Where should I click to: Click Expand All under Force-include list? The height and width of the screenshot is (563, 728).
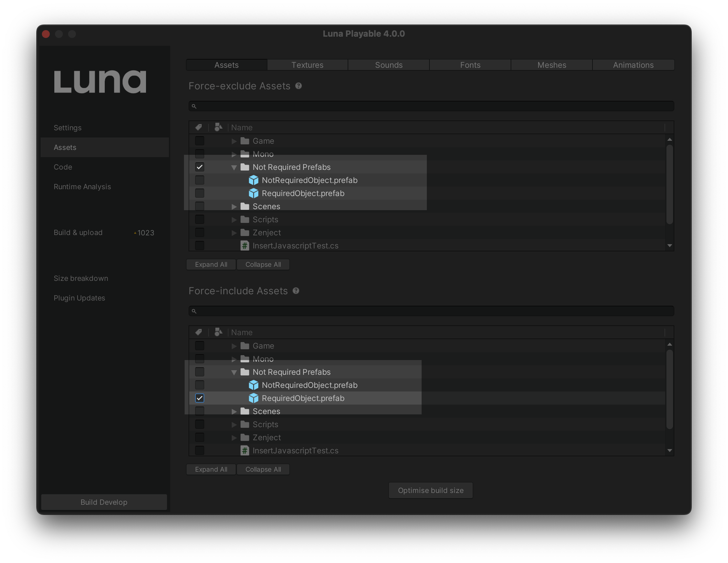point(211,469)
